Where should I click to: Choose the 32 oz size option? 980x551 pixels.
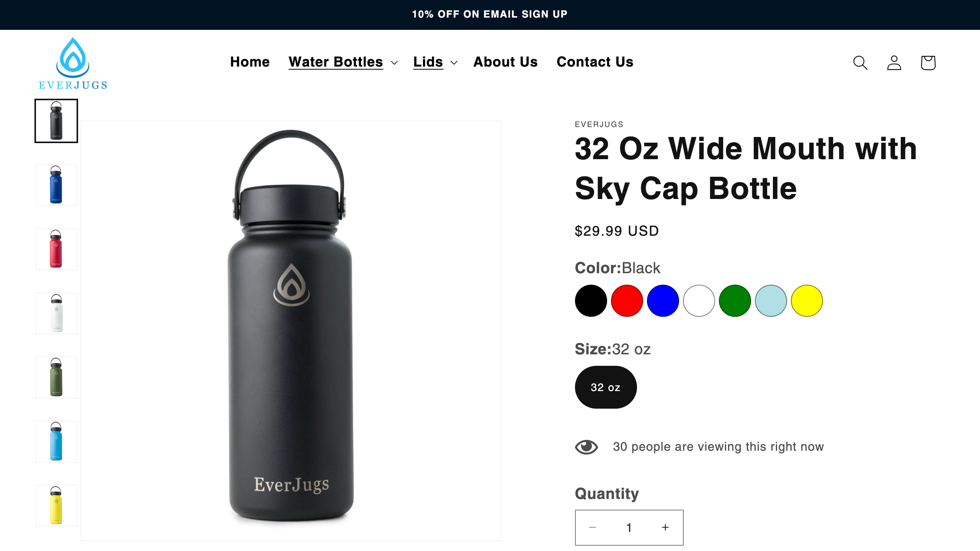click(606, 386)
